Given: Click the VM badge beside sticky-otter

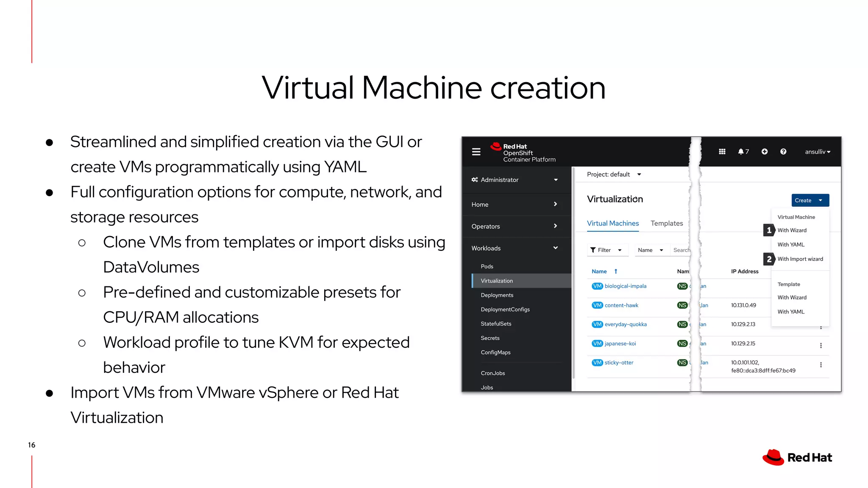Looking at the screenshot, I should coord(597,363).
